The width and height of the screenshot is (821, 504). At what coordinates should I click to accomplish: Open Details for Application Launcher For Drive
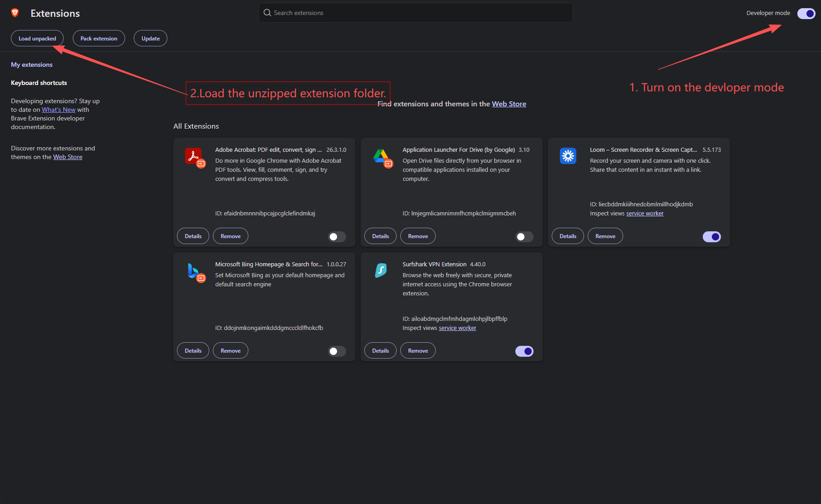click(380, 236)
